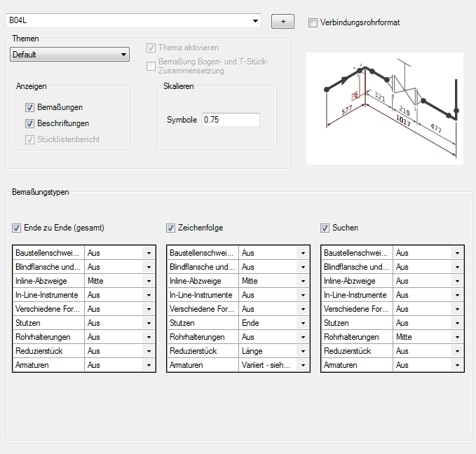The height and width of the screenshot is (454, 476).
Task: Click the isometric pipe preview image
Action: 385,109
